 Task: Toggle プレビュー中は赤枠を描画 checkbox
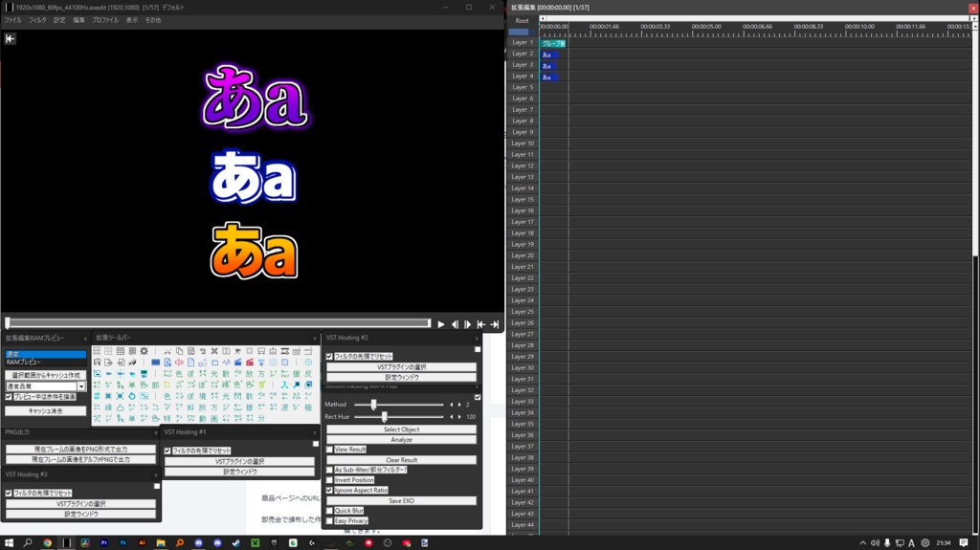click(x=9, y=397)
